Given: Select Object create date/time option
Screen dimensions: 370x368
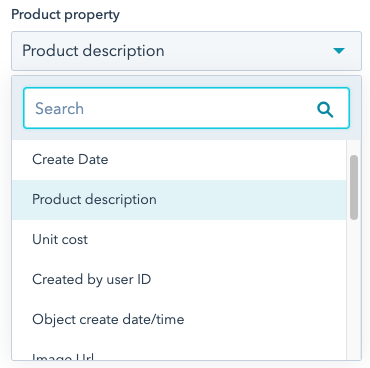Looking at the screenshot, I should click(179, 320).
